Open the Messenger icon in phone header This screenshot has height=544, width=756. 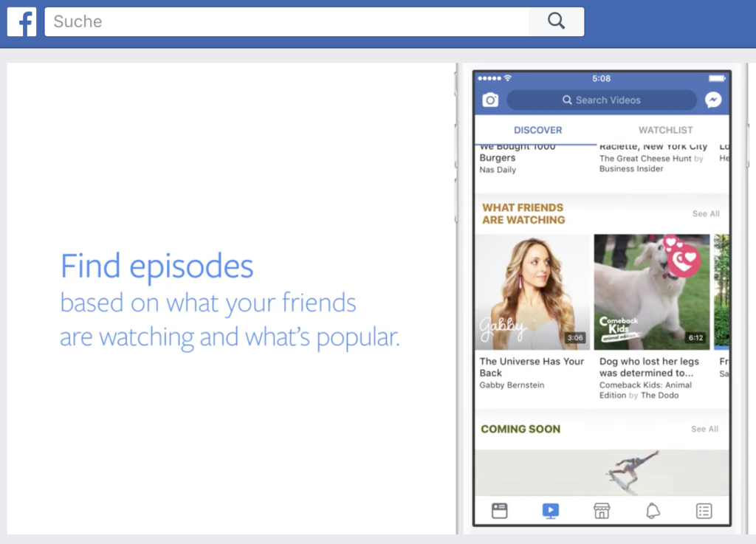(x=713, y=100)
